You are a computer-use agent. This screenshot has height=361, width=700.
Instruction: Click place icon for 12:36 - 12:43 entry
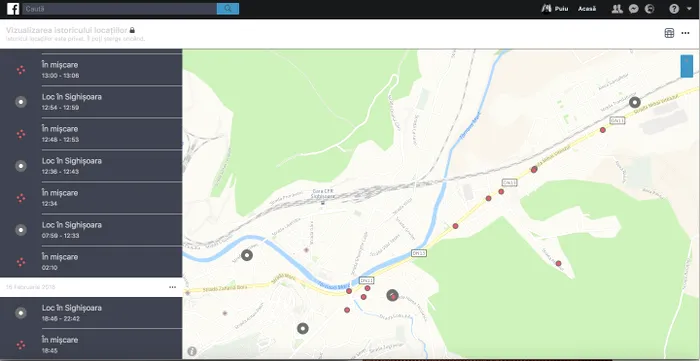[x=21, y=166]
